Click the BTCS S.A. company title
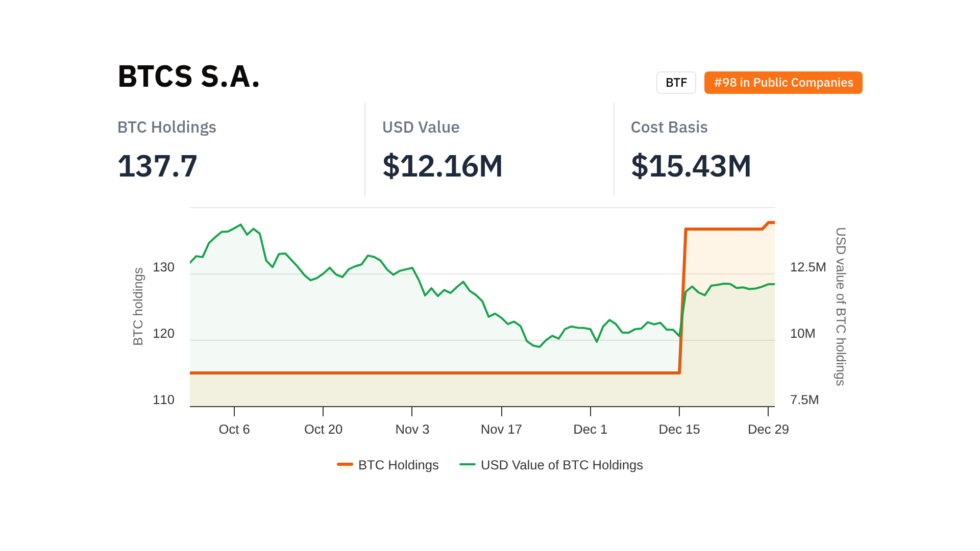 [189, 77]
